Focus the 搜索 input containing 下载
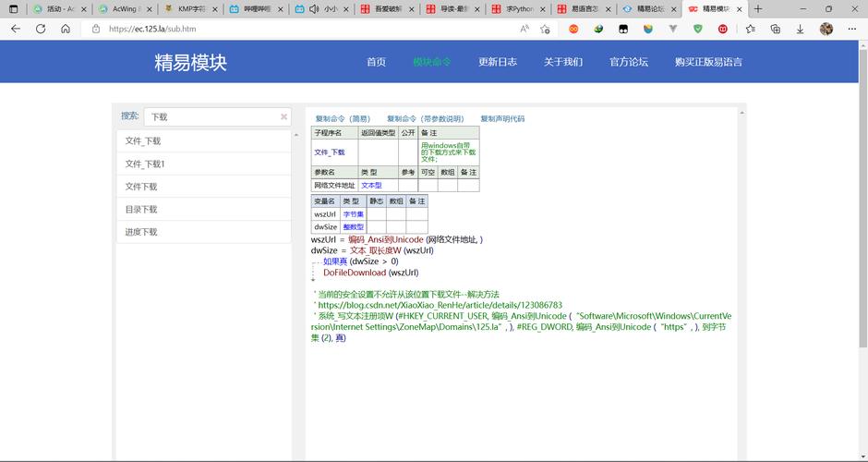 (x=217, y=116)
